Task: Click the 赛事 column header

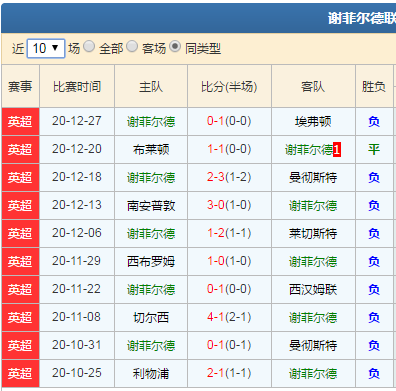Action: 20,87
